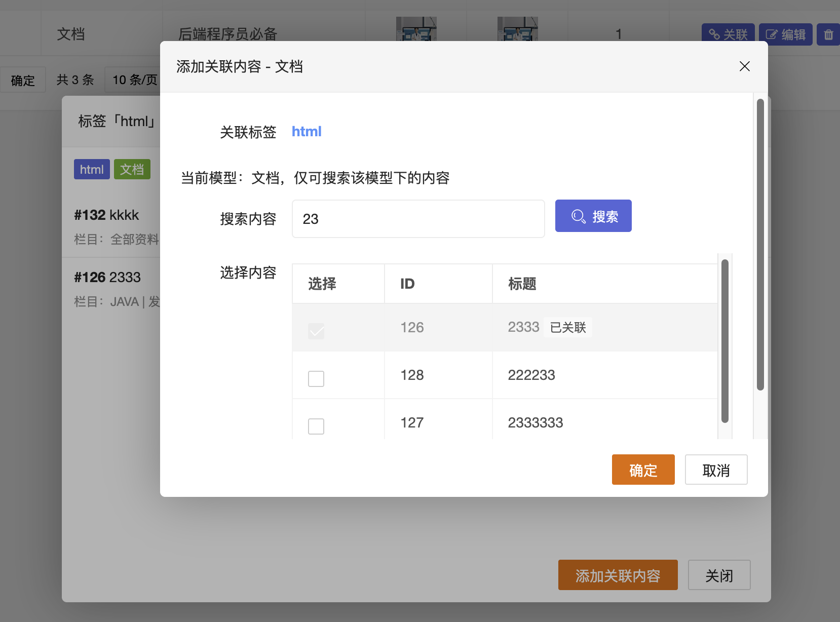The image size is (840, 622).
Task: Click the first thumbnail in background table row
Action: tap(416, 29)
